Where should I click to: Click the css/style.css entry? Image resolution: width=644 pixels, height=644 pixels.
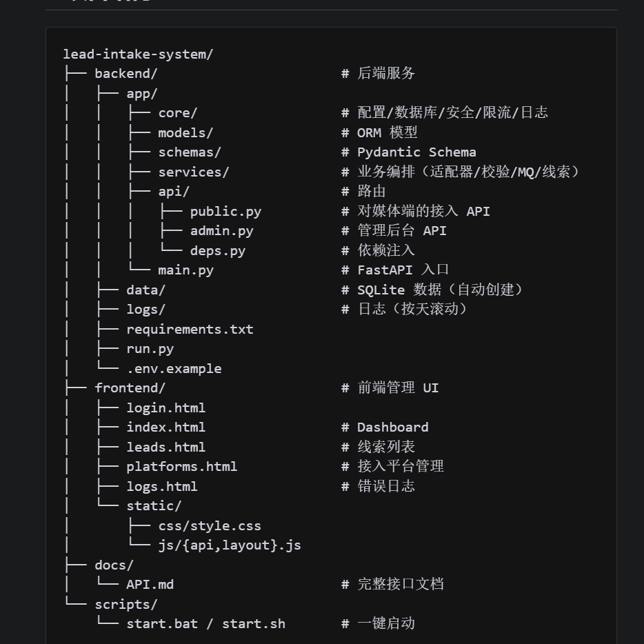click(210, 526)
